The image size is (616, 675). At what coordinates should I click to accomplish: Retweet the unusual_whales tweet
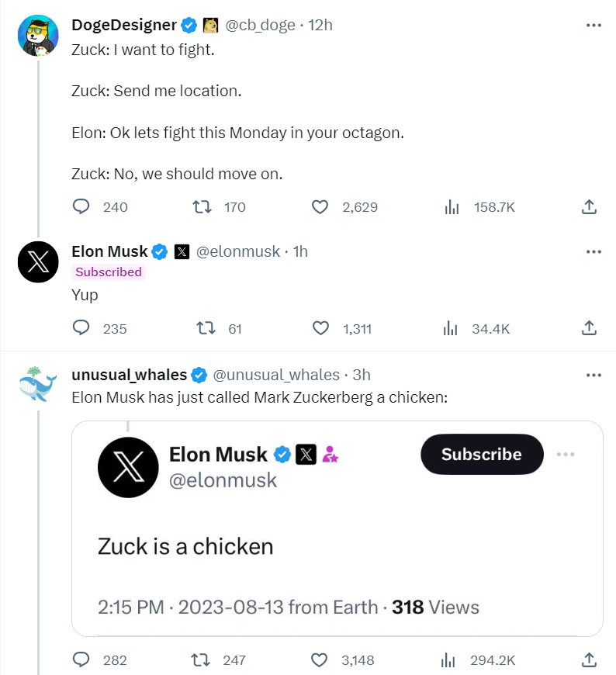point(202,660)
